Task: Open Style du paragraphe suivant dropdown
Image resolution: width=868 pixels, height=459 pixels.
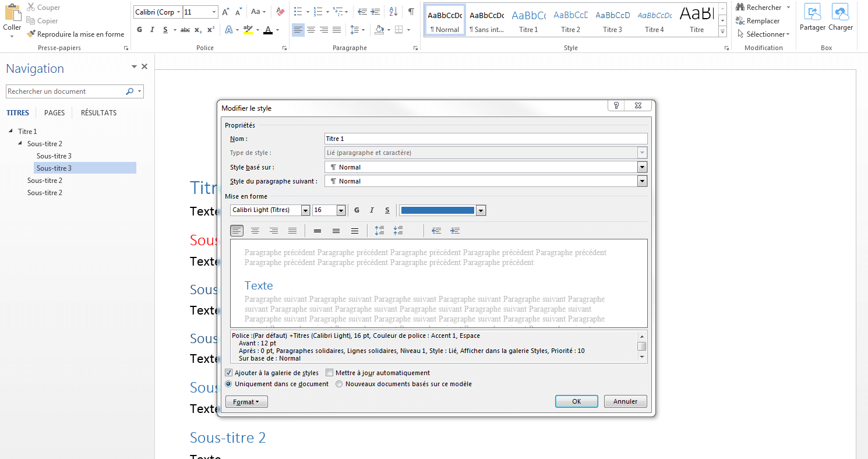Action: (x=643, y=181)
